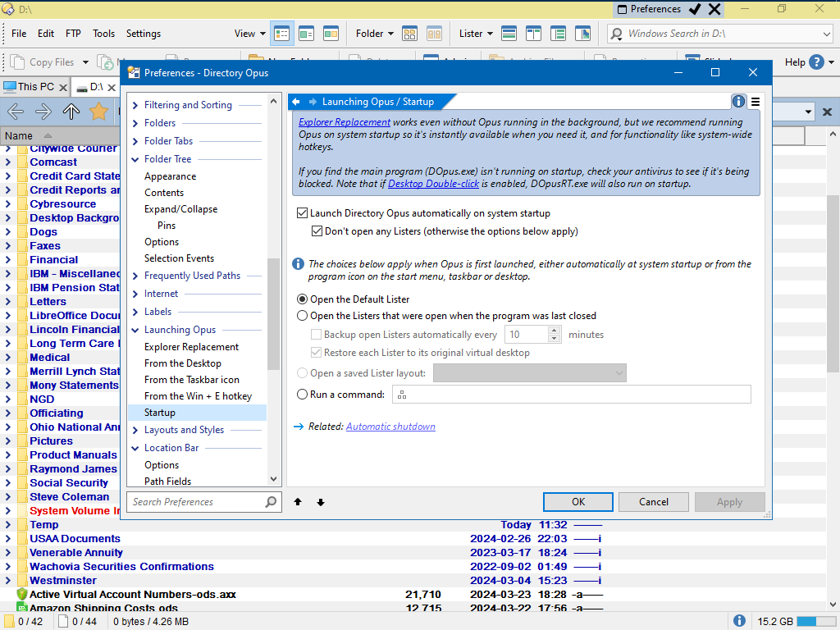Collapse the Launching Opus category
Image resolution: width=840 pixels, height=630 pixels.
135,330
